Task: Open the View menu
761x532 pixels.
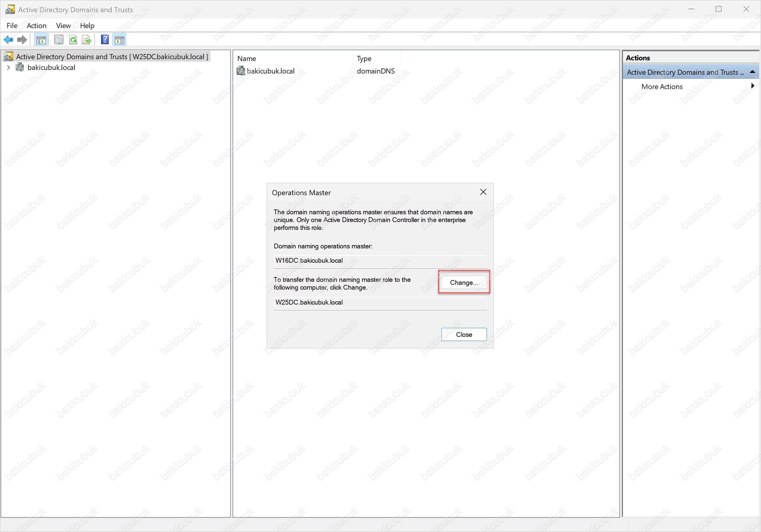Action: click(63, 25)
